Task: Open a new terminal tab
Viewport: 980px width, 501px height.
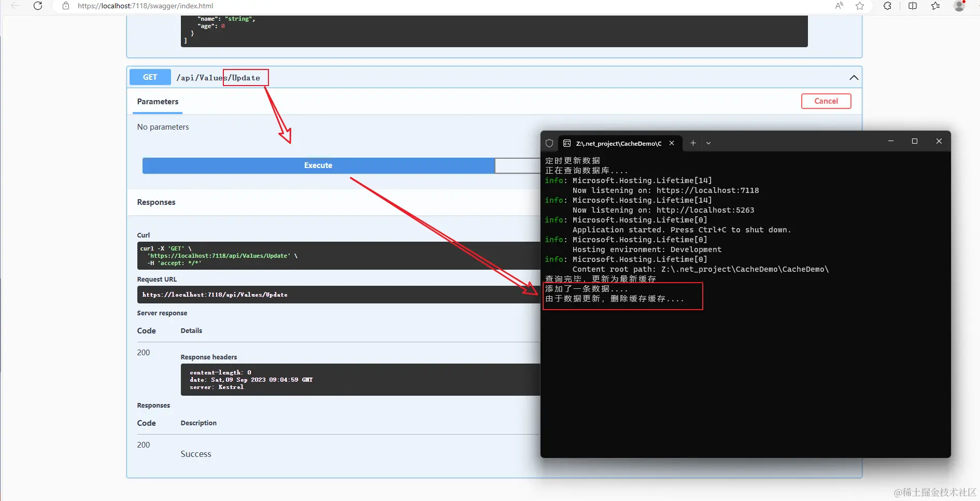Action: [x=693, y=143]
